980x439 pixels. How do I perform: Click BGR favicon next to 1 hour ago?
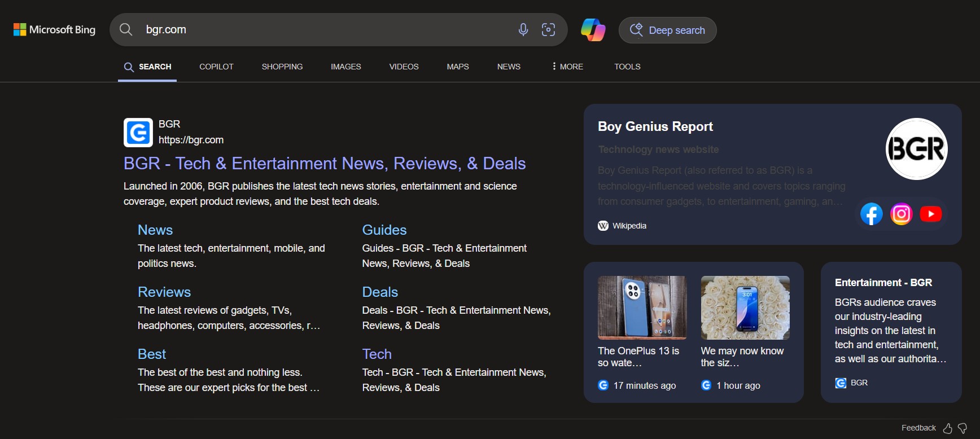(x=706, y=385)
